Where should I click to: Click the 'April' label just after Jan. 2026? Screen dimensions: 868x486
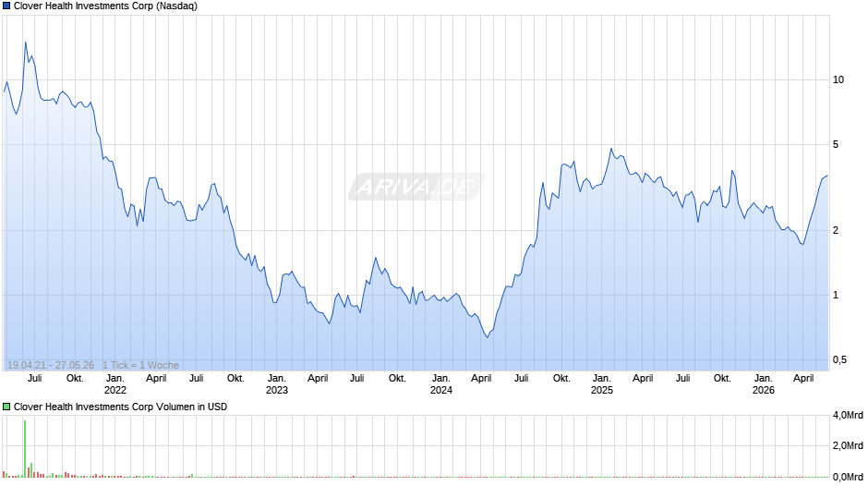click(x=803, y=379)
